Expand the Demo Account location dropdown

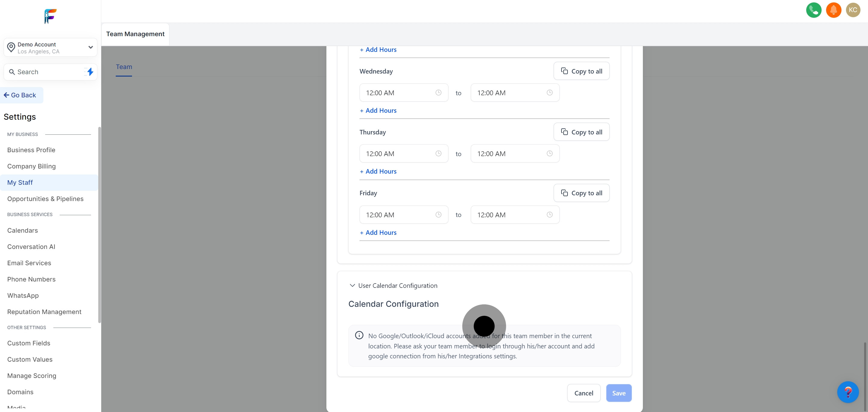(x=90, y=47)
